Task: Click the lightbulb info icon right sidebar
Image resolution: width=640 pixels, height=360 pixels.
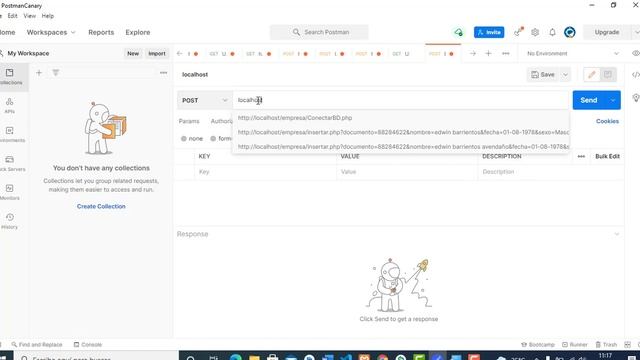Action: [636, 98]
